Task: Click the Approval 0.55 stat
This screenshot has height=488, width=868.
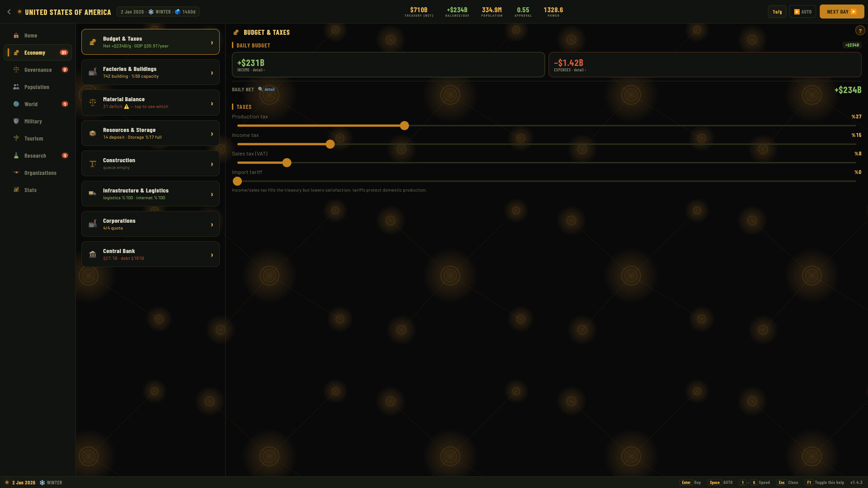Action: pyautogui.click(x=523, y=12)
